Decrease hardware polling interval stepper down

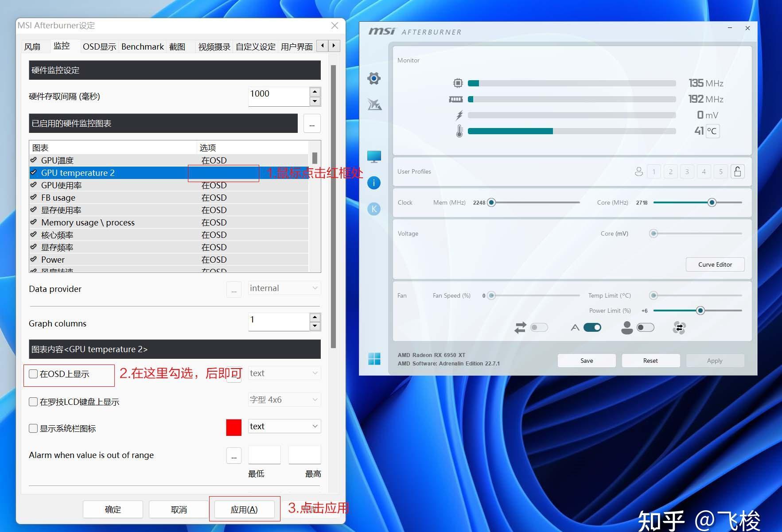(x=315, y=101)
